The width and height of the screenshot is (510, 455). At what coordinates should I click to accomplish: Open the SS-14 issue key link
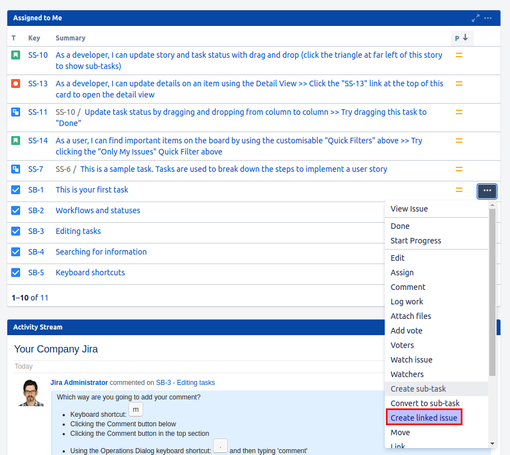[x=38, y=141]
